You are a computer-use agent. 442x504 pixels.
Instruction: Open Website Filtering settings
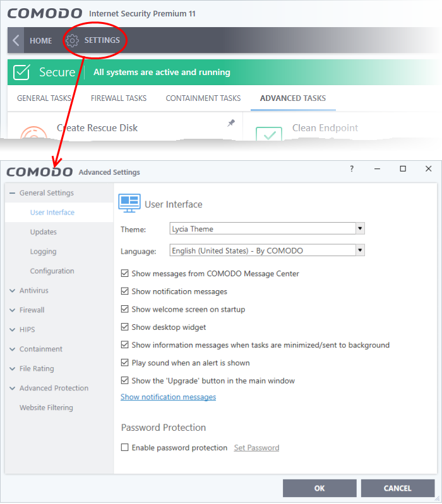[x=46, y=407]
